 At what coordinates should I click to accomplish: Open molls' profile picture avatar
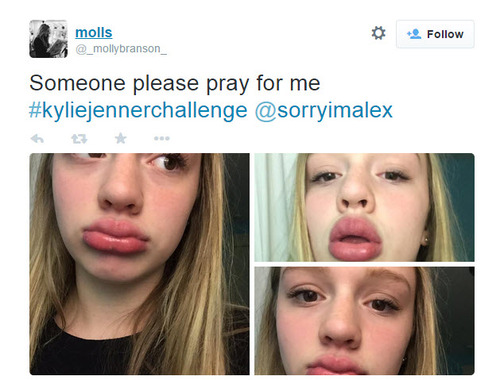[48, 39]
